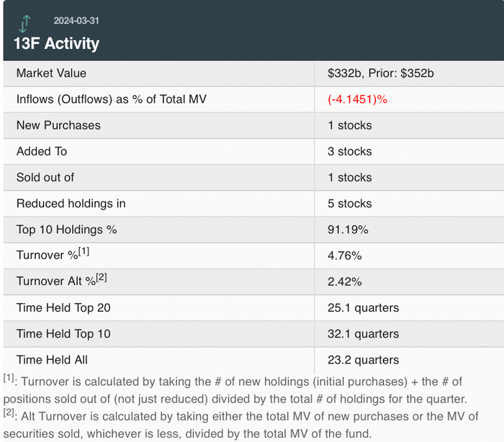Click the 32.1 quarters value

pyautogui.click(x=363, y=334)
